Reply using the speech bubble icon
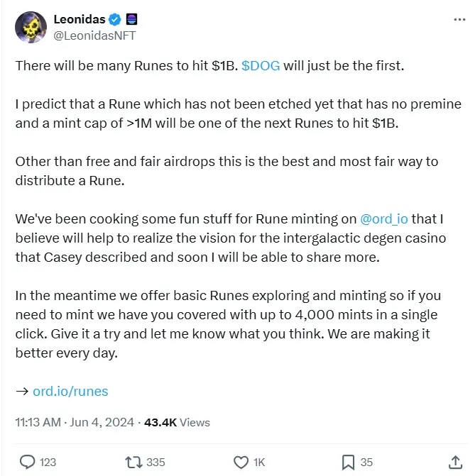 [28, 462]
